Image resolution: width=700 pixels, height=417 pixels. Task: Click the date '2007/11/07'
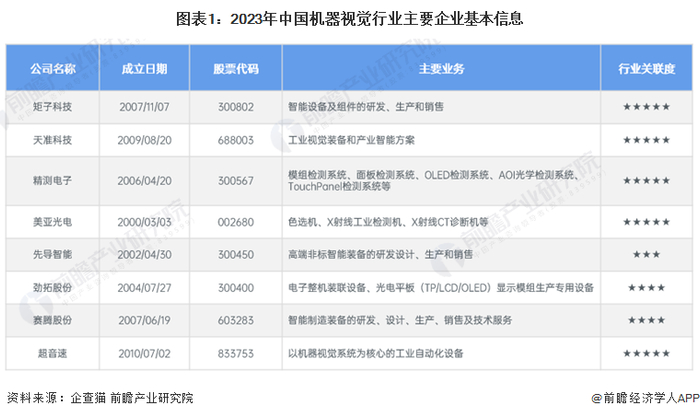[x=144, y=107]
